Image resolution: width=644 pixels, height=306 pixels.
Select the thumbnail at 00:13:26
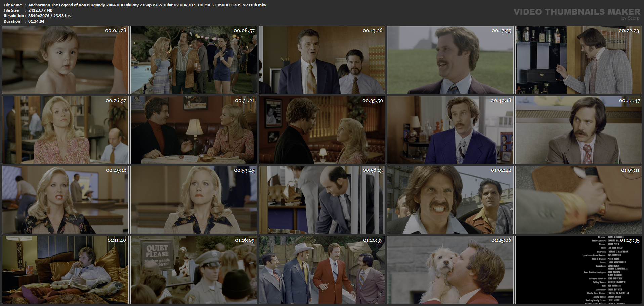pyautogui.click(x=322, y=60)
